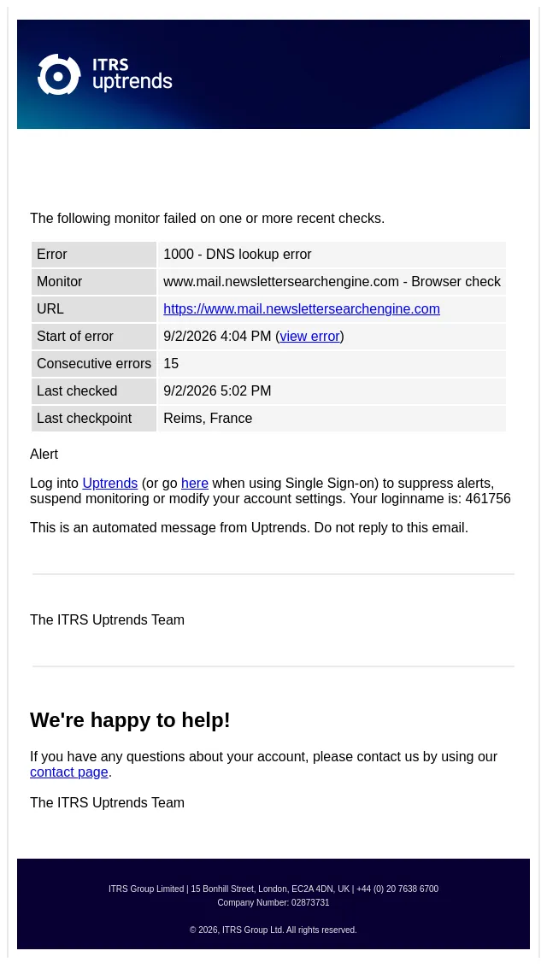Click the ITRS uptrends wordmark in banner
The width and height of the screenshot is (547, 980).
(132, 74)
